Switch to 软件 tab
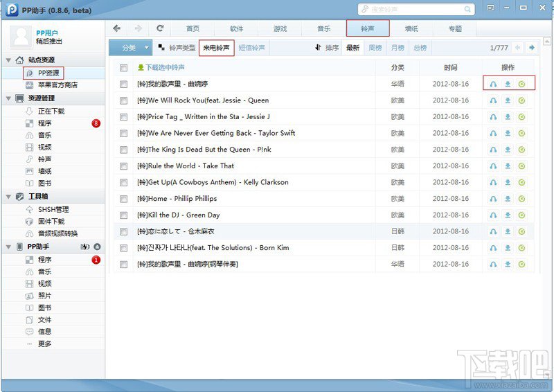Screen dimensions: 554x392 [x=236, y=28]
